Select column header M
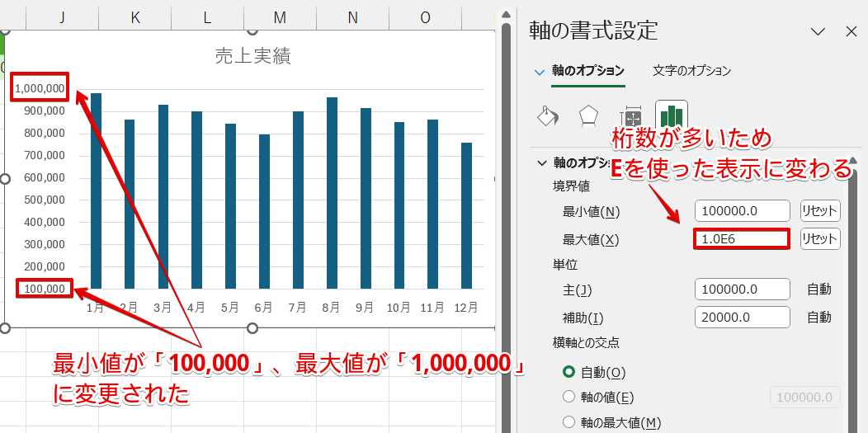This screenshot has width=868, height=433. point(280,17)
